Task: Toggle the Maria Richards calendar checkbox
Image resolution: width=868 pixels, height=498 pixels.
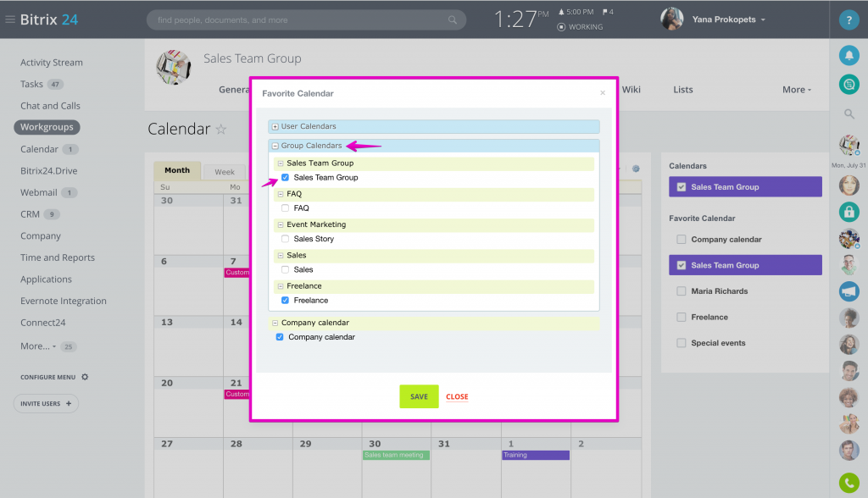Action: [x=682, y=291]
